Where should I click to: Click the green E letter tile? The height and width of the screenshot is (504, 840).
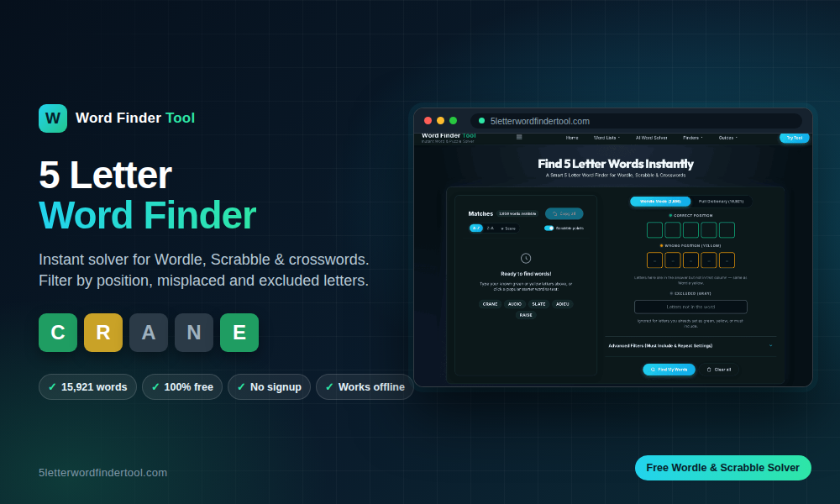(x=239, y=333)
